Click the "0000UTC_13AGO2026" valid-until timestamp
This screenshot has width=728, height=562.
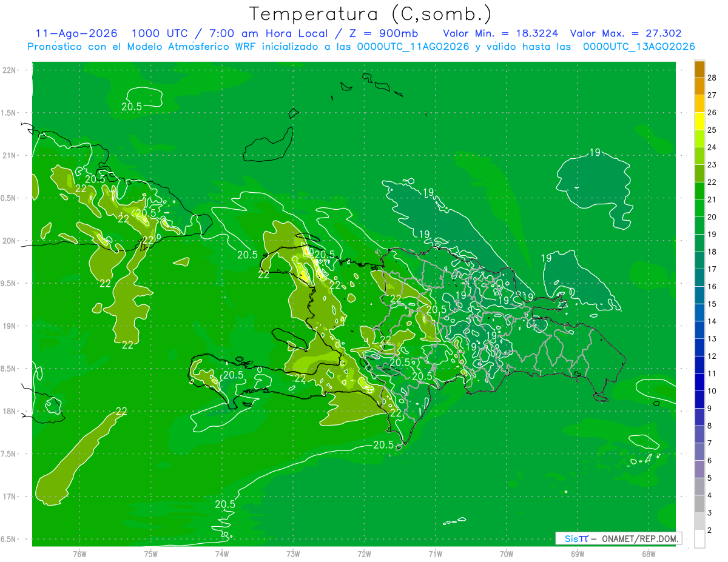coord(639,47)
